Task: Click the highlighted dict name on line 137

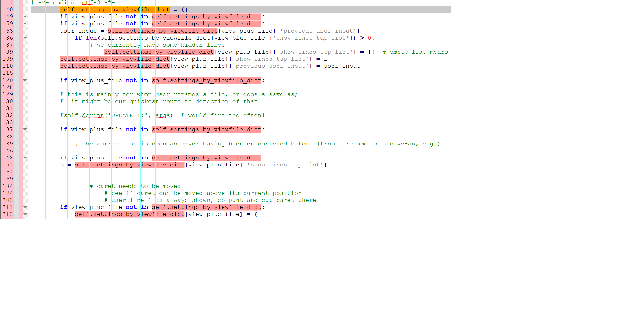Action: coord(207,129)
